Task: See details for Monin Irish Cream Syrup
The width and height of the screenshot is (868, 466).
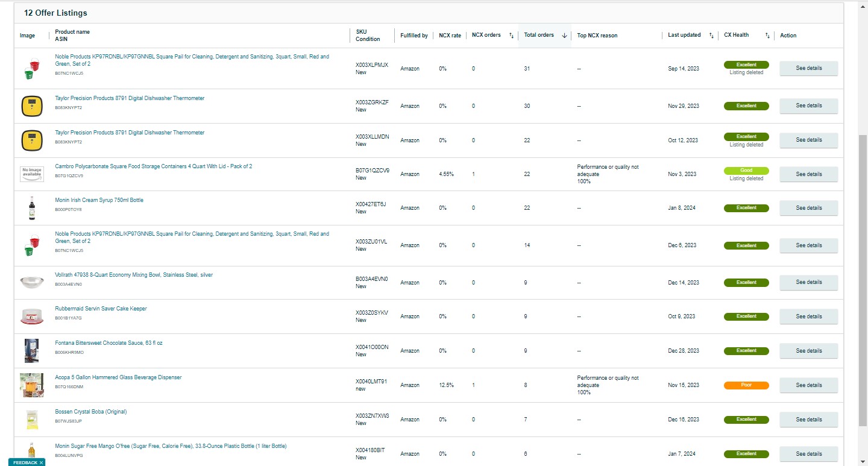Action: (x=808, y=208)
